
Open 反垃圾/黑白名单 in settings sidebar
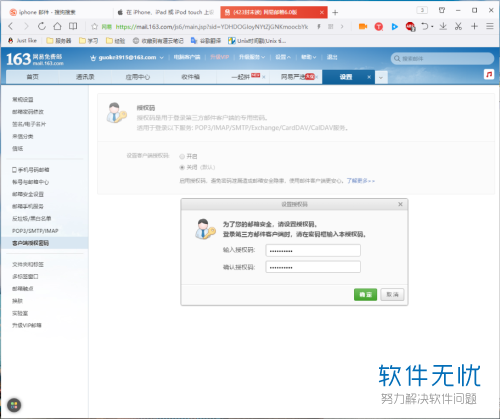pos(32,219)
